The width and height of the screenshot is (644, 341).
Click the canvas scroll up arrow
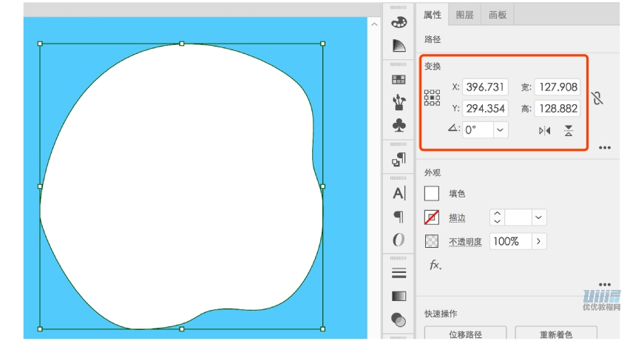point(374,24)
